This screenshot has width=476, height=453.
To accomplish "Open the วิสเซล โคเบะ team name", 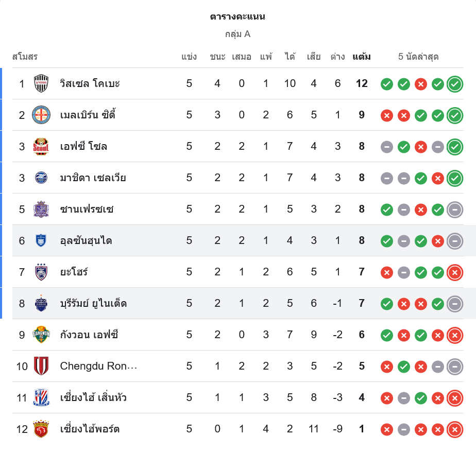I will pos(90,83).
